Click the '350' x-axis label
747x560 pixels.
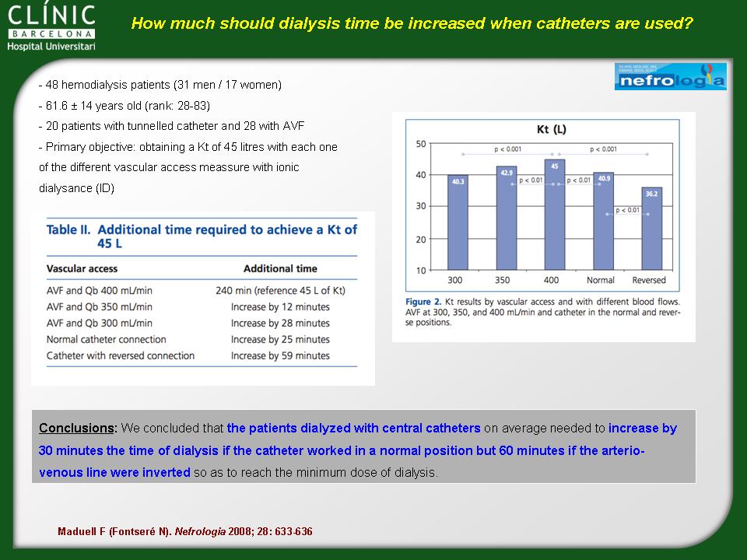click(x=502, y=280)
